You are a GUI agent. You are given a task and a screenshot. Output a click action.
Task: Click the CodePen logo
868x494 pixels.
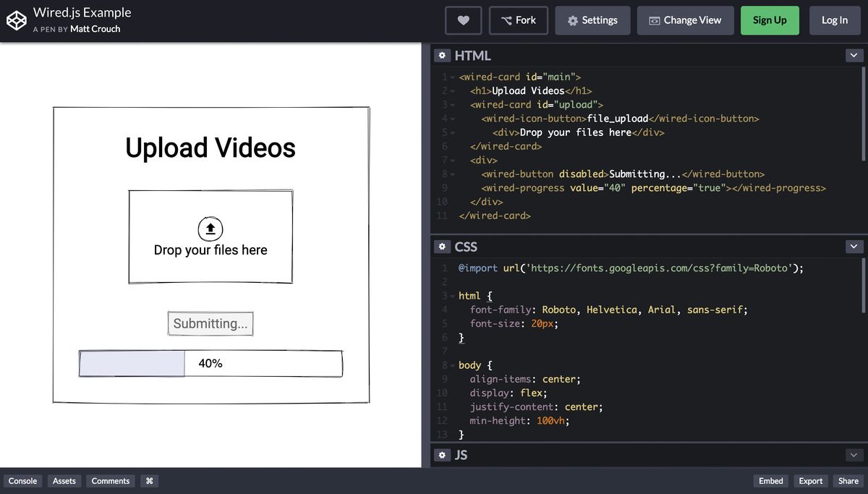pos(17,20)
